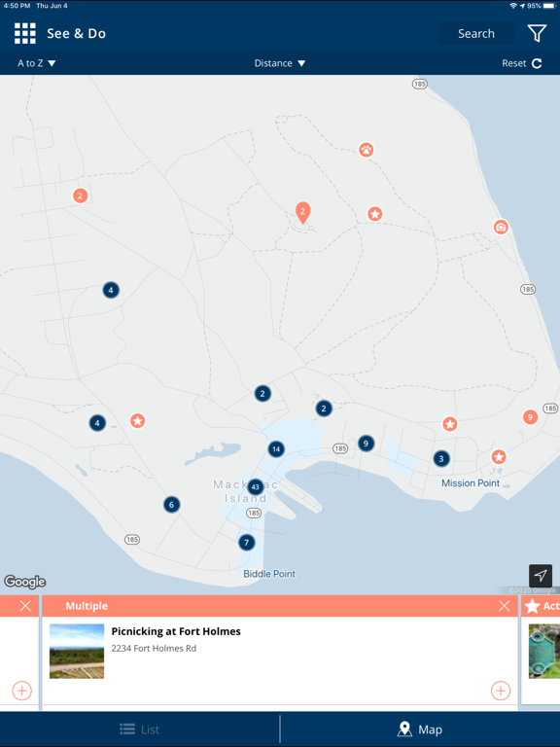The height and width of the screenshot is (747, 560).
Task: Center map on my location arrow
Action: tap(541, 576)
